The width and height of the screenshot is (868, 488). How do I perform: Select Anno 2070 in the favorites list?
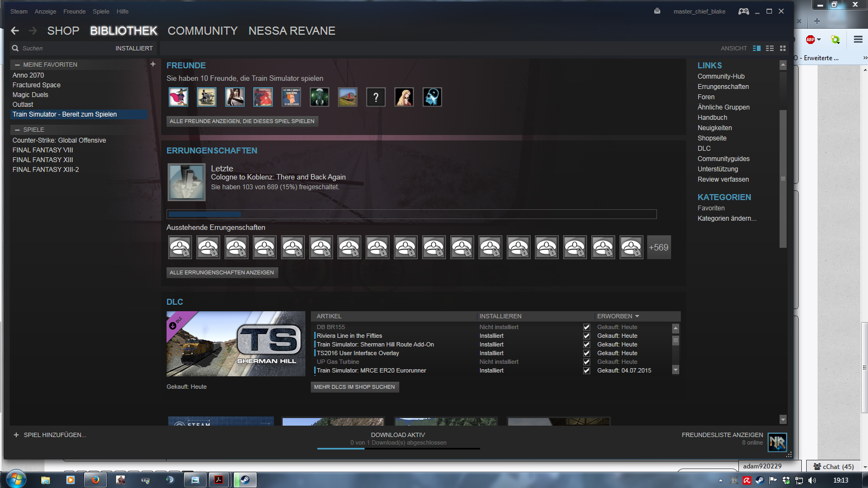(28, 75)
